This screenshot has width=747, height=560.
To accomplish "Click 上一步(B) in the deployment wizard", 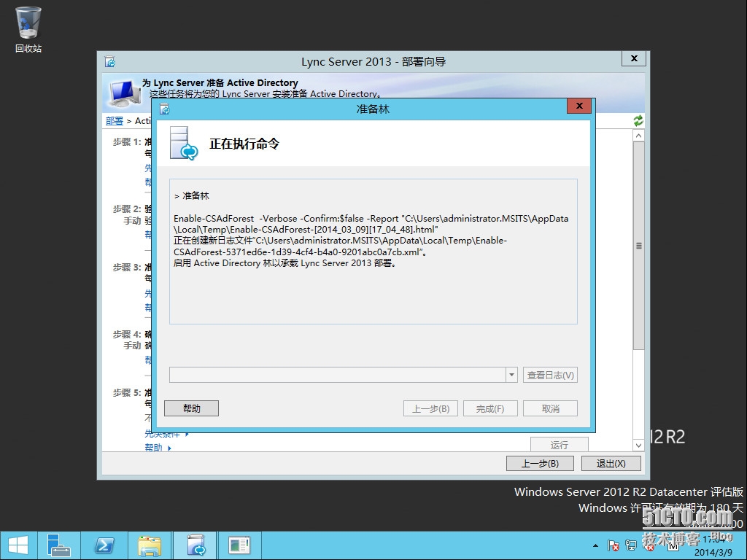I will [540, 463].
